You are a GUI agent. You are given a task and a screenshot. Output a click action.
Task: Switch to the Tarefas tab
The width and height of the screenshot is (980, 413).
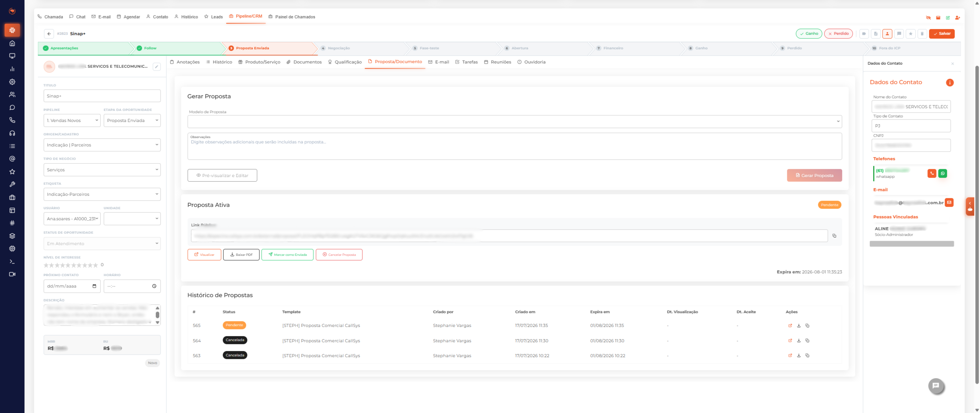pyautogui.click(x=466, y=62)
